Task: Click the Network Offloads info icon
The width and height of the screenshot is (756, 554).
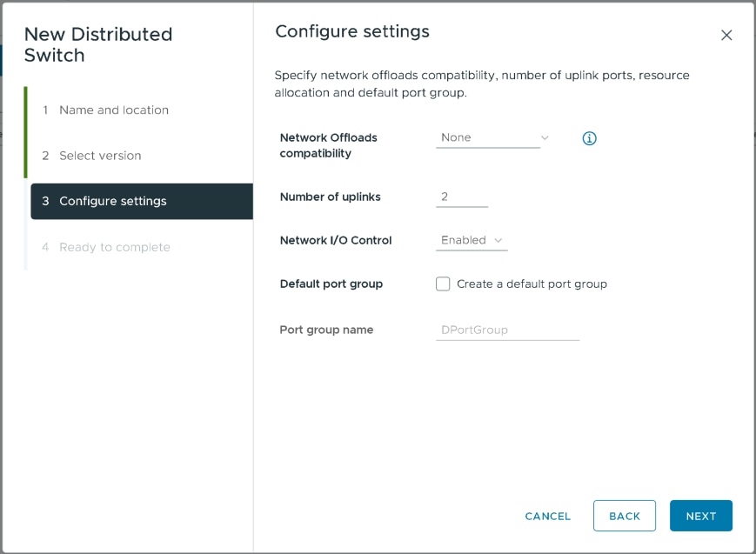Action: (589, 138)
